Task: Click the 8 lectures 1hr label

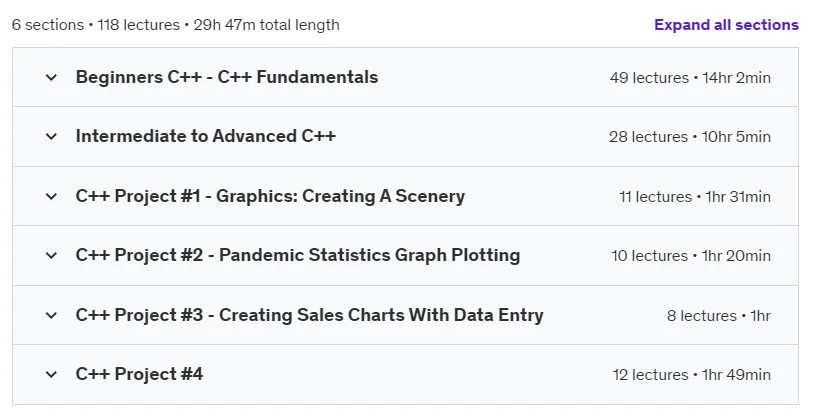Action: (x=719, y=315)
